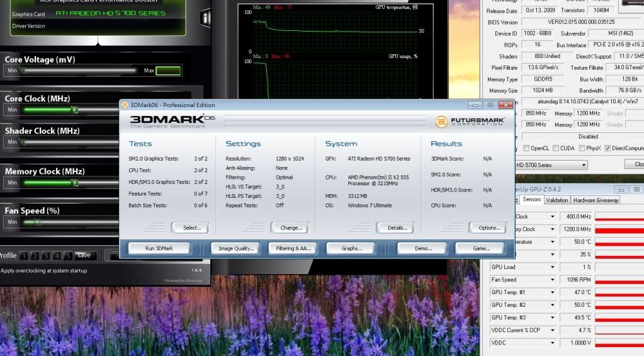Open the GPU Temp. #3 sensor dropdown

tap(553, 318)
